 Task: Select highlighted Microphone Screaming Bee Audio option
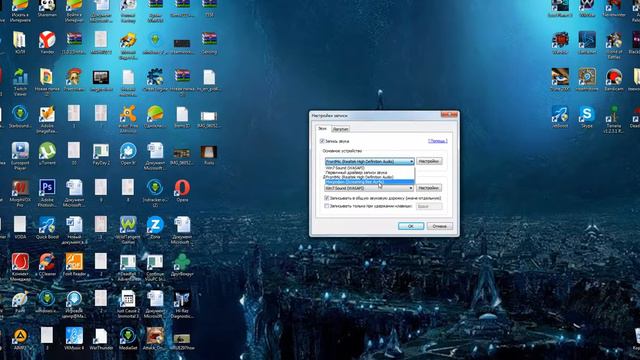[369, 182]
